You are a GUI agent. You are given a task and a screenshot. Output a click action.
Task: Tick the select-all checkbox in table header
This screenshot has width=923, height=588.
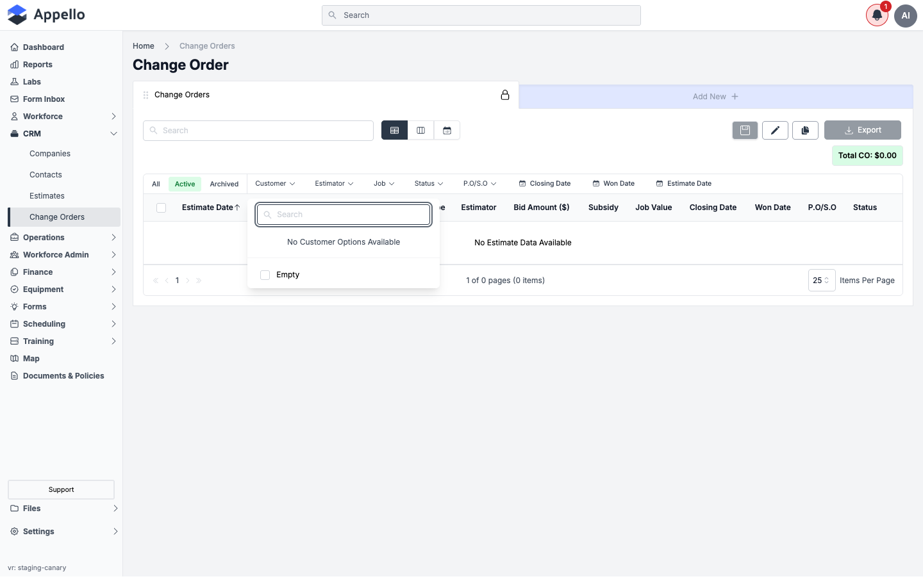[x=162, y=208]
